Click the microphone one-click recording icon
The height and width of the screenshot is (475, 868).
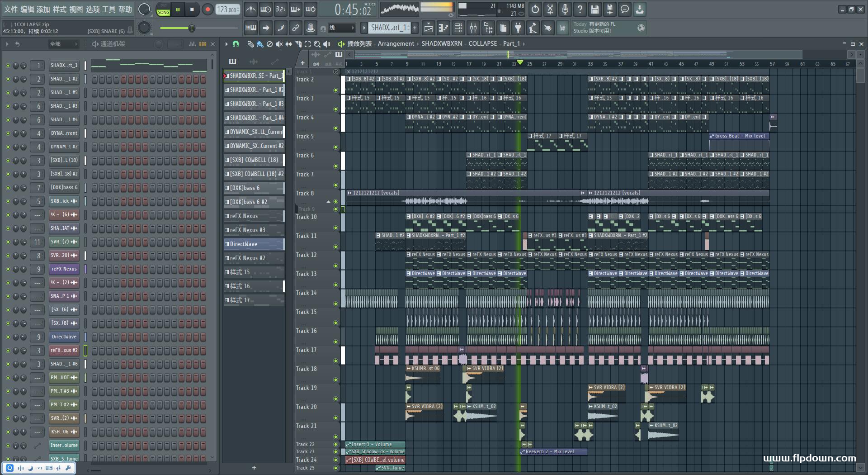565,9
